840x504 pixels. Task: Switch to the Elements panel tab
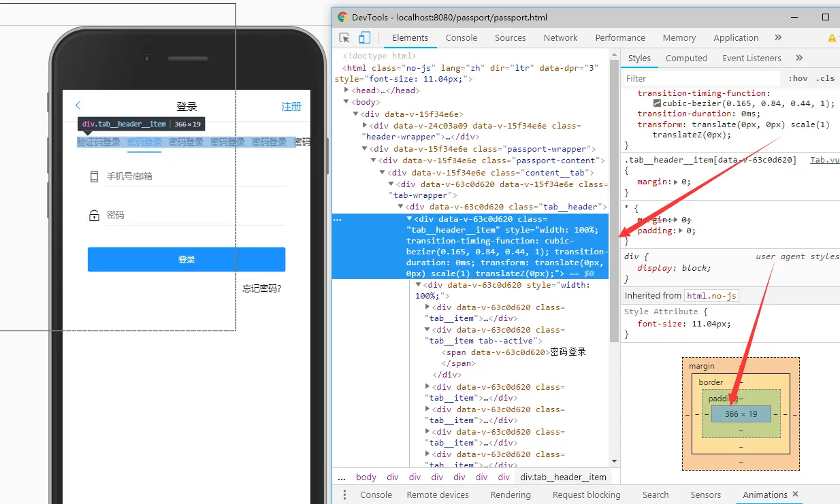coord(410,38)
